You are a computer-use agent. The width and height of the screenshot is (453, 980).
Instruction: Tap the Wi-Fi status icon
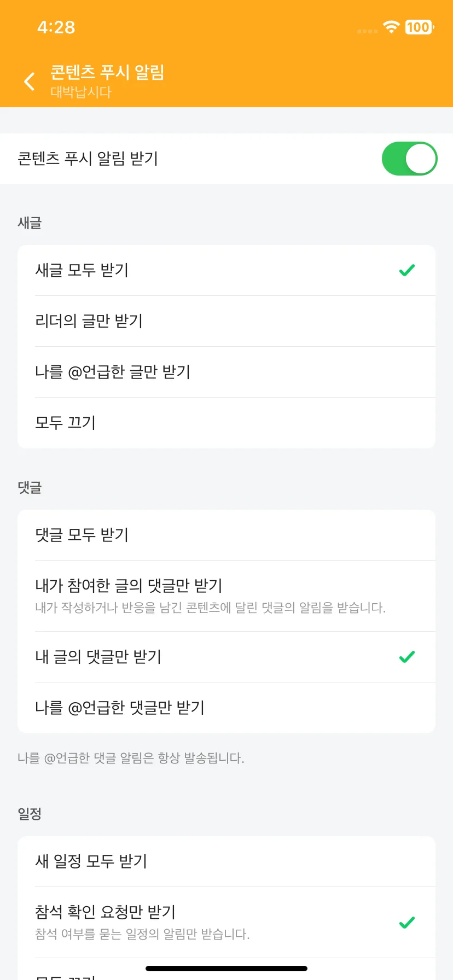point(391,27)
